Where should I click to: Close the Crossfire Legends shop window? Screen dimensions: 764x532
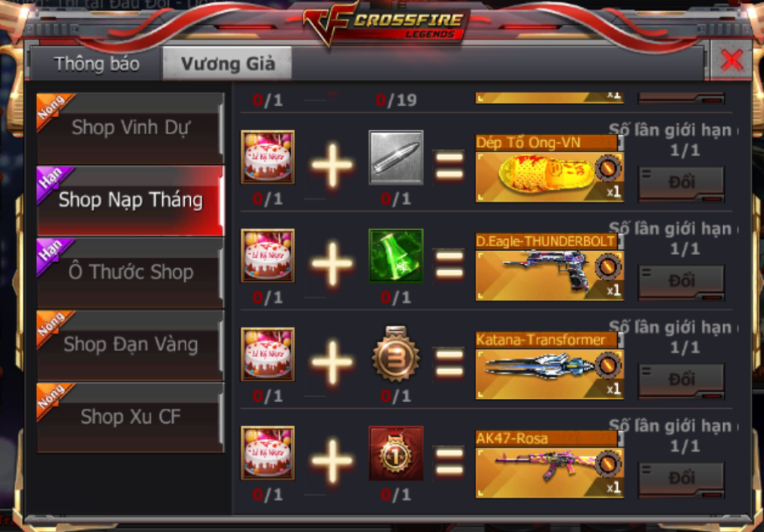click(731, 61)
